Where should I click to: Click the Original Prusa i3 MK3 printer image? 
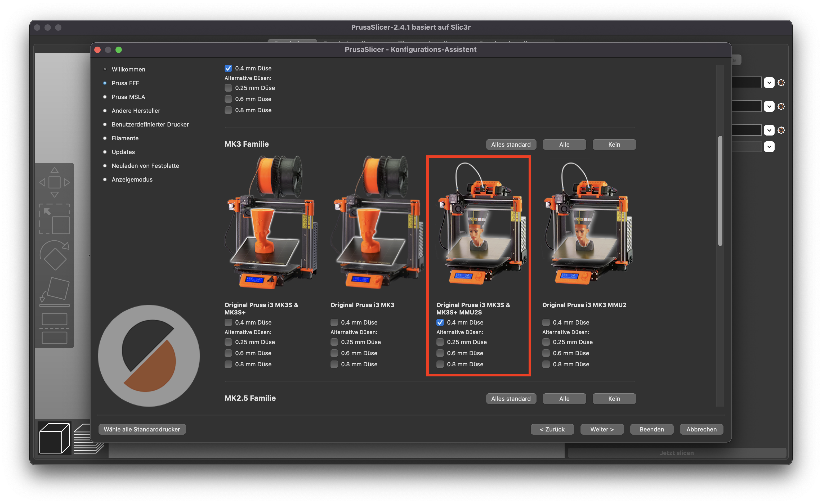(x=377, y=222)
